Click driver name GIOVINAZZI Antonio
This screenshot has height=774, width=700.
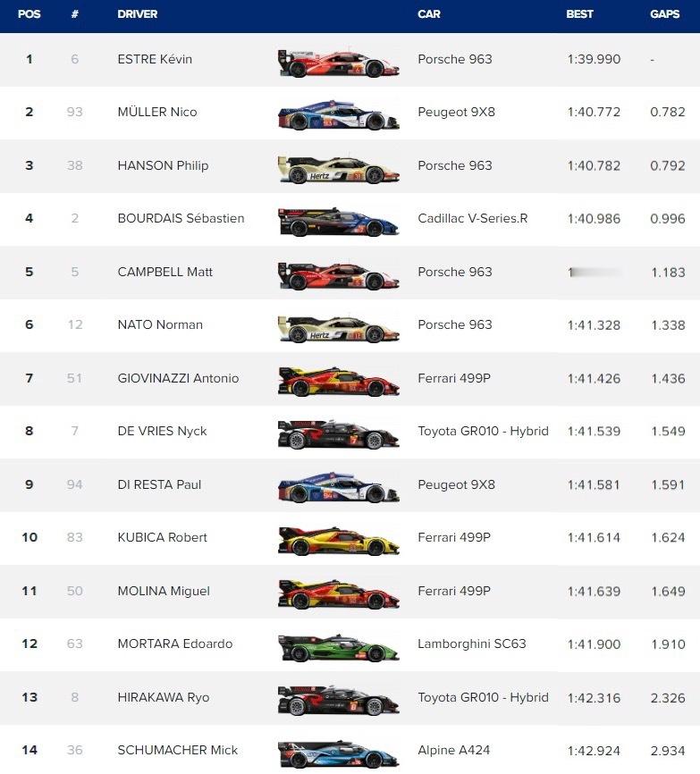point(178,378)
